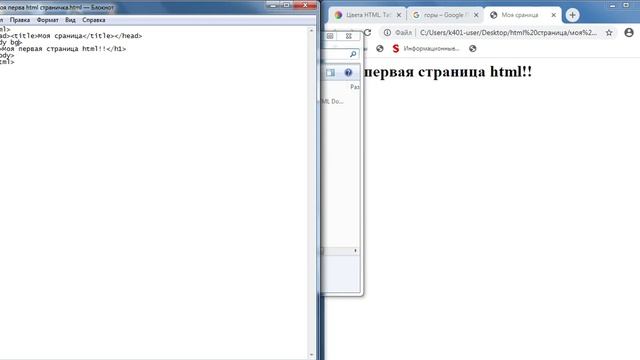Maximize the Explorer window
This screenshot has width=640, height=360.
pos(330,36)
